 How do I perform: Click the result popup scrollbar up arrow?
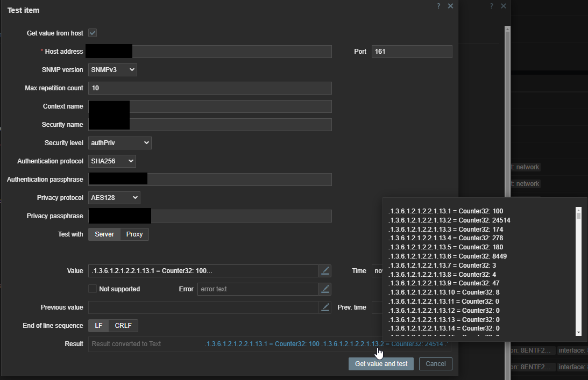pos(578,210)
